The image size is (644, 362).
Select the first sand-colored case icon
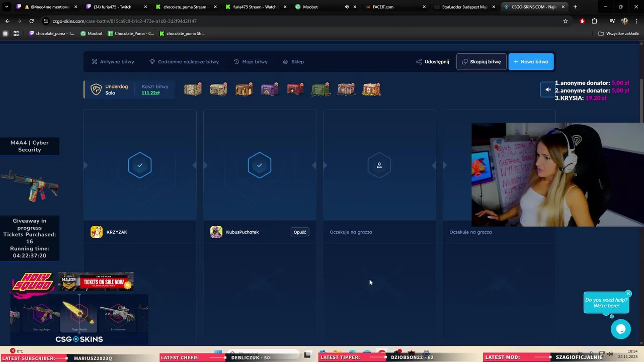pyautogui.click(x=193, y=89)
